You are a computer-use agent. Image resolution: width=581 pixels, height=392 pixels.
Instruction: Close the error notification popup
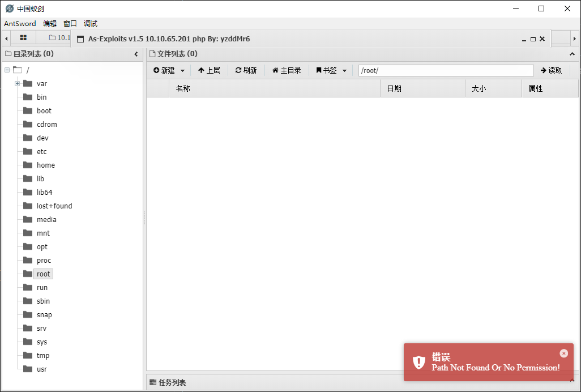(x=563, y=353)
